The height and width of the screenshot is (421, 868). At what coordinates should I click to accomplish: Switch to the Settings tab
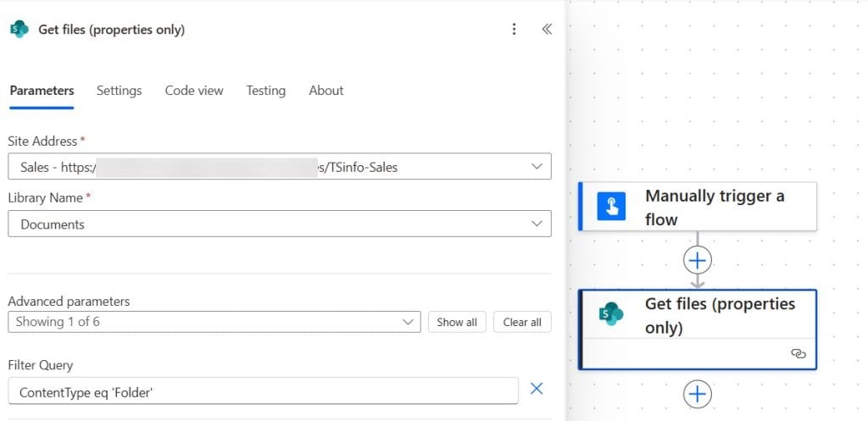point(119,91)
